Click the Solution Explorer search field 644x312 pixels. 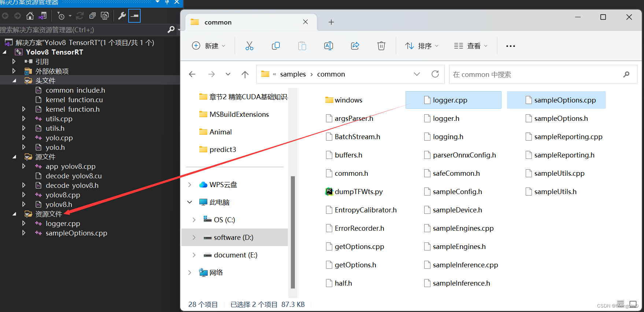click(82, 30)
